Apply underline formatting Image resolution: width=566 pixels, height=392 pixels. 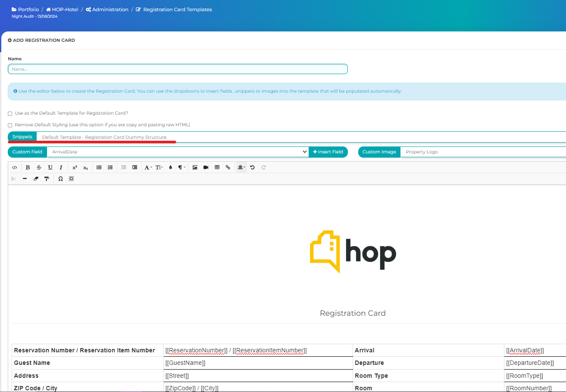pyautogui.click(x=50, y=167)
